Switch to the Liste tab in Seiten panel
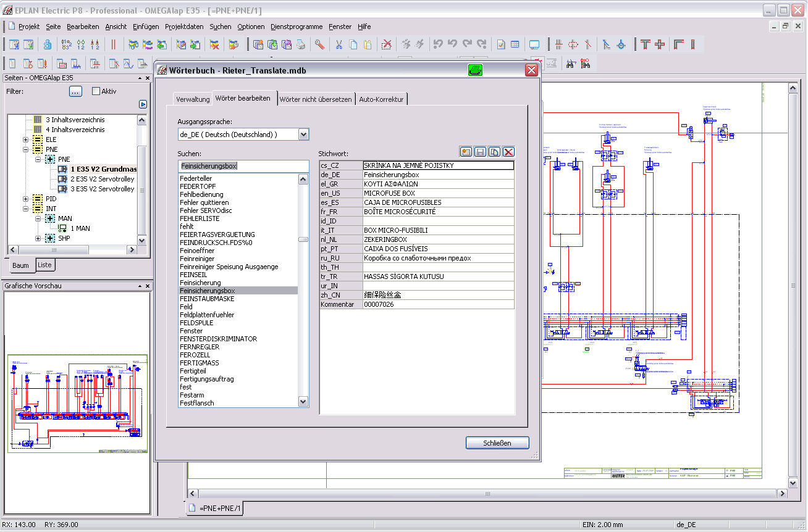Screen dimensions: 808x532 45,265
